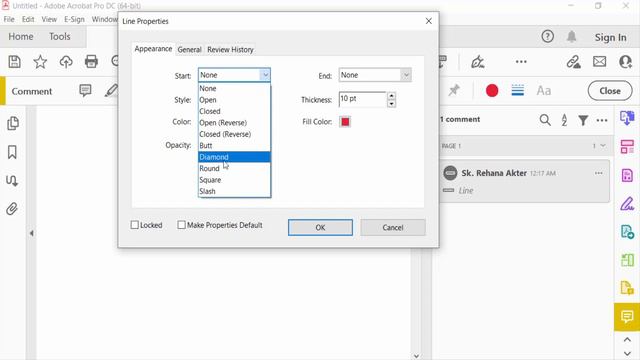Open the View menu

point(49,19)
